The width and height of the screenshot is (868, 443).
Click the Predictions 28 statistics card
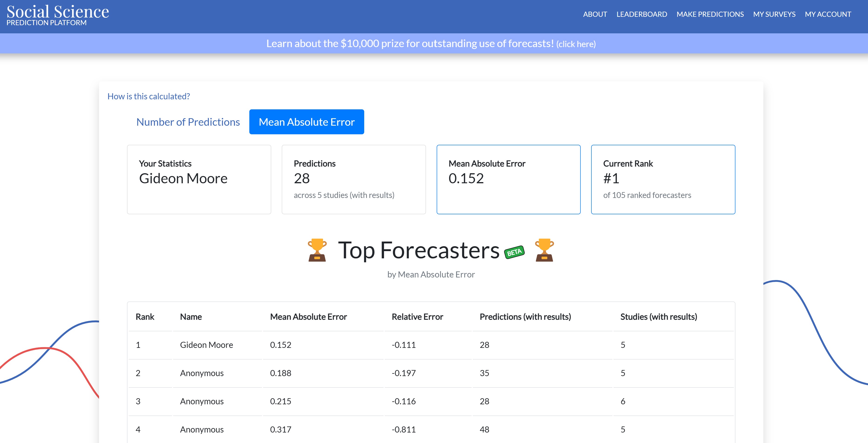(354, 179)
